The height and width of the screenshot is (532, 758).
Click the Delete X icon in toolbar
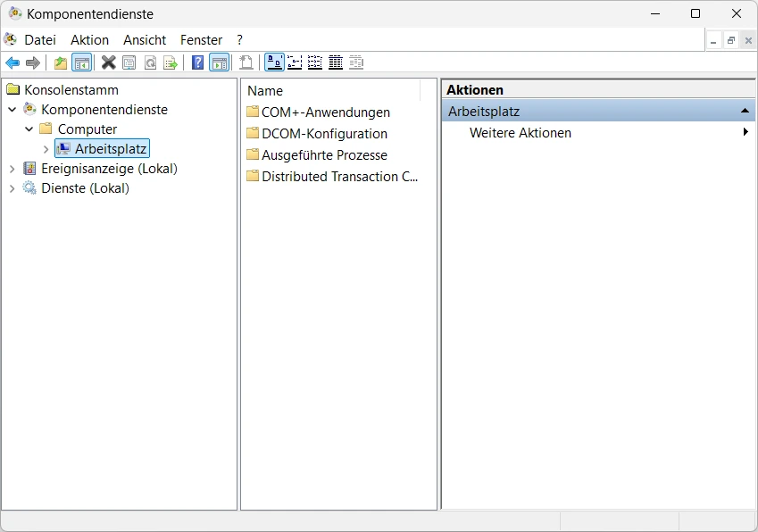[109, 62]
